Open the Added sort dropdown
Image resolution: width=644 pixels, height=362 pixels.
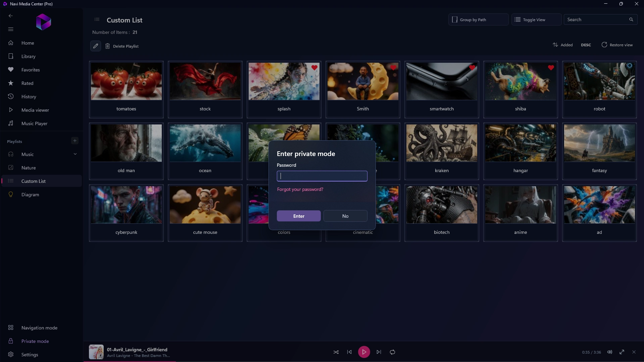pos(563,45)
